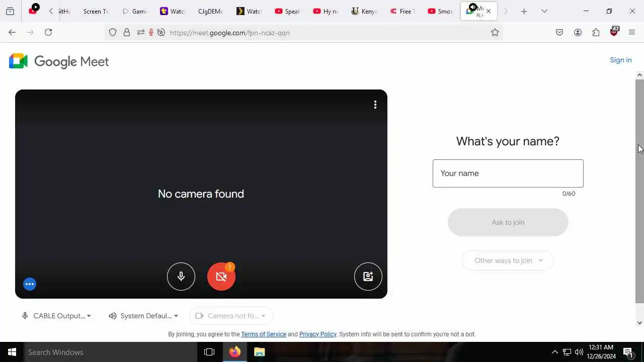
Task: Bookmark this page with the star
Action: pos(495,33)
